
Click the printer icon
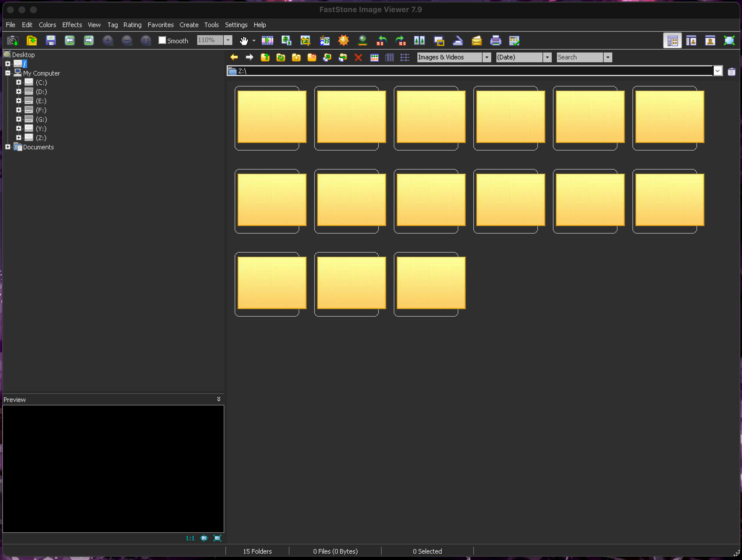click(496, 41)
